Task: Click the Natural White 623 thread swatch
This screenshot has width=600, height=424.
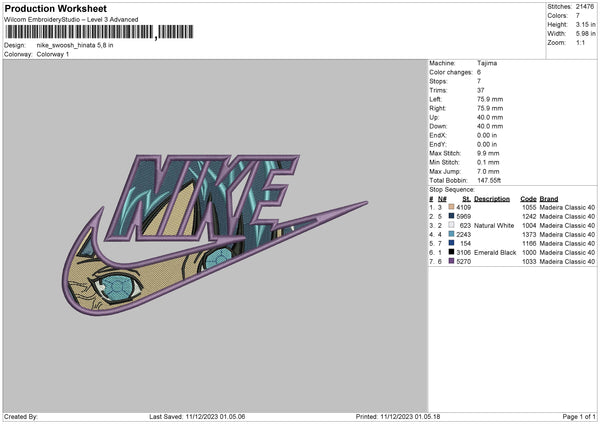Action: click(x=451, y=225)
